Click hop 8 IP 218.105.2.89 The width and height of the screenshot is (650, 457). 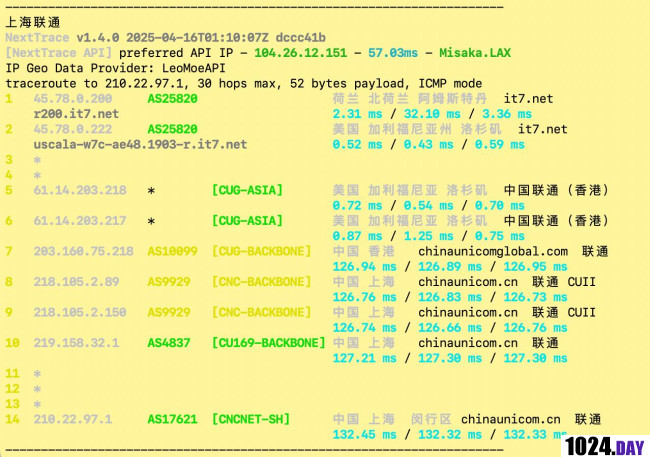pos(76,282)
